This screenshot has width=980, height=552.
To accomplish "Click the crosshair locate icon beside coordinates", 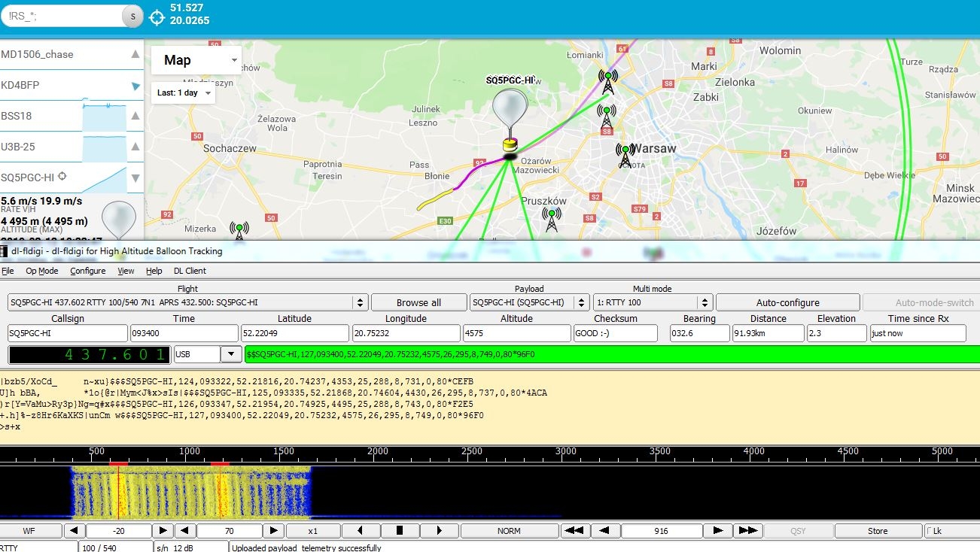I will tap(157, 17).
